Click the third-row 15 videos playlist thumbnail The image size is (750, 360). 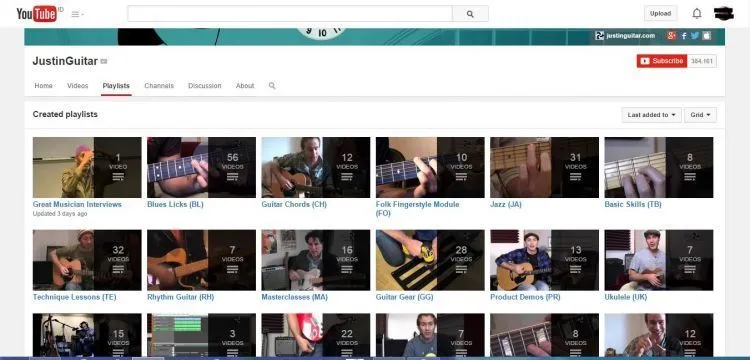(87, 335)
